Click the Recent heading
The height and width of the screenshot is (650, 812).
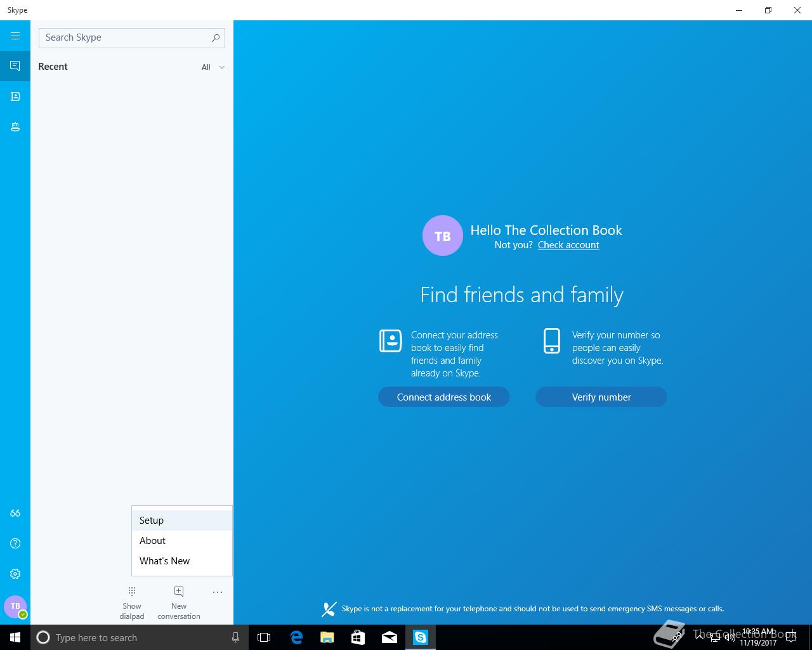tap(53, 67)
